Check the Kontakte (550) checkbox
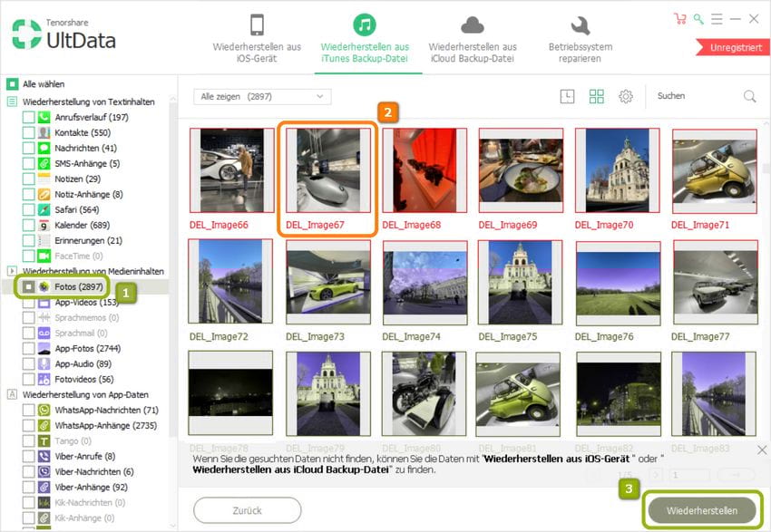 [x=28, y=132]
